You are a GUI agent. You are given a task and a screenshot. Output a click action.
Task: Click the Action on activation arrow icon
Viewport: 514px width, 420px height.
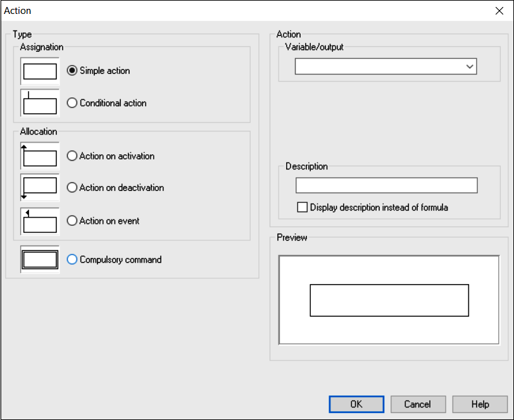tap(40, 156)
